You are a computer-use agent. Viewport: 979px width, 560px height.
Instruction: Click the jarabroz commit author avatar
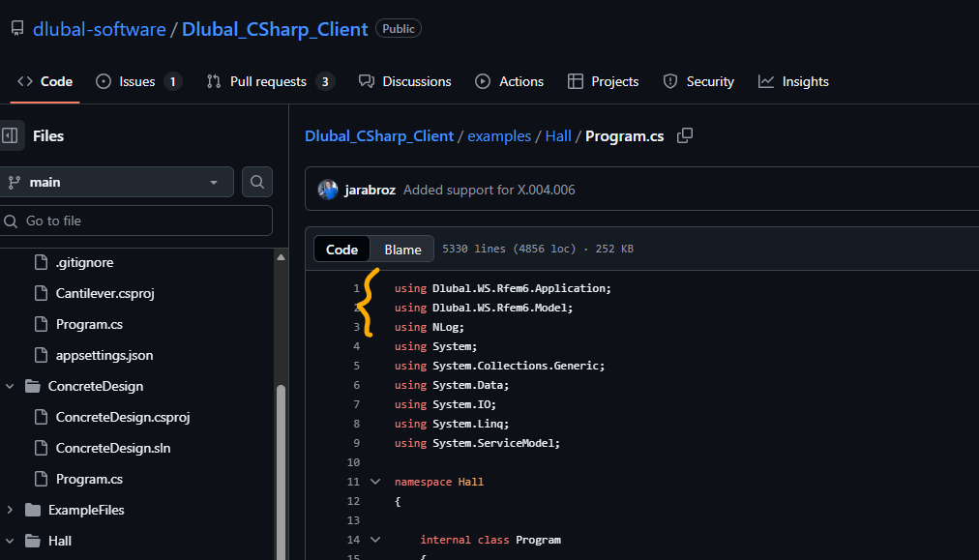click(x=327, y=190)
